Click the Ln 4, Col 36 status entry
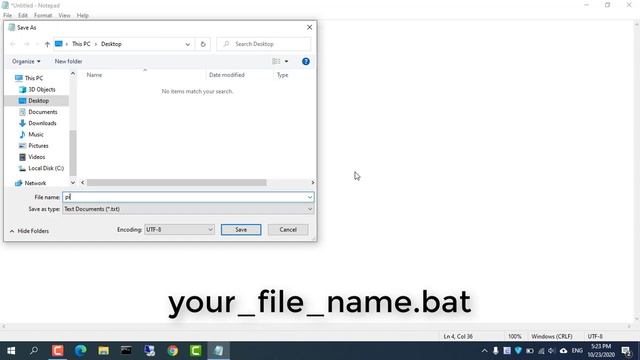The height and width of the screenshot is (360, 640). (x=458, y=336)
